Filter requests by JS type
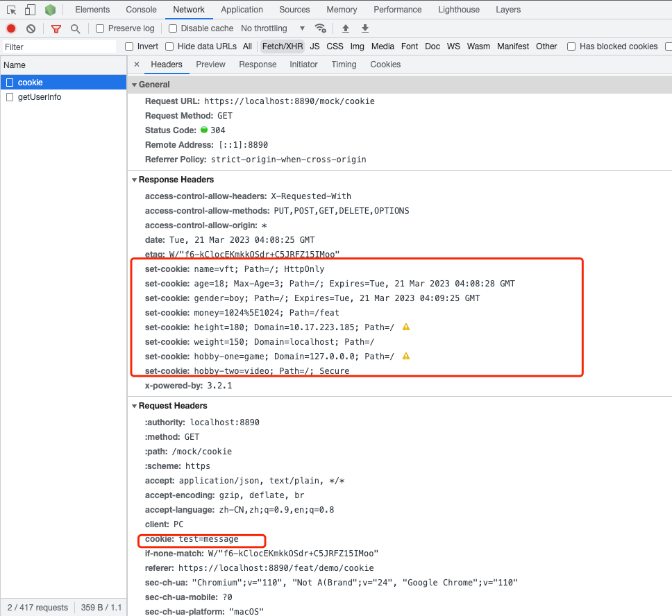The image size is (672, 616). (314, 46)
